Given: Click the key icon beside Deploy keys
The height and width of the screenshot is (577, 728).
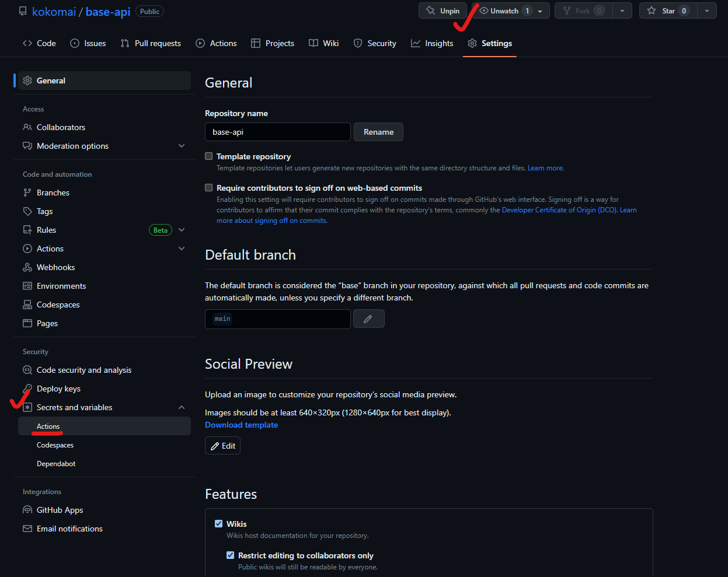Looking at the screenshot, I should [27, 389].
